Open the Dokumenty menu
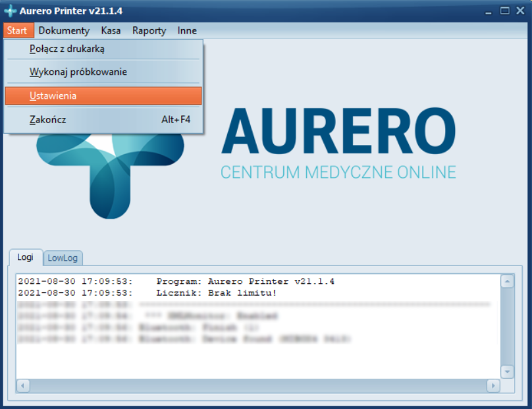The height and width of the screenshot is (409, 532). pos(64,30)
